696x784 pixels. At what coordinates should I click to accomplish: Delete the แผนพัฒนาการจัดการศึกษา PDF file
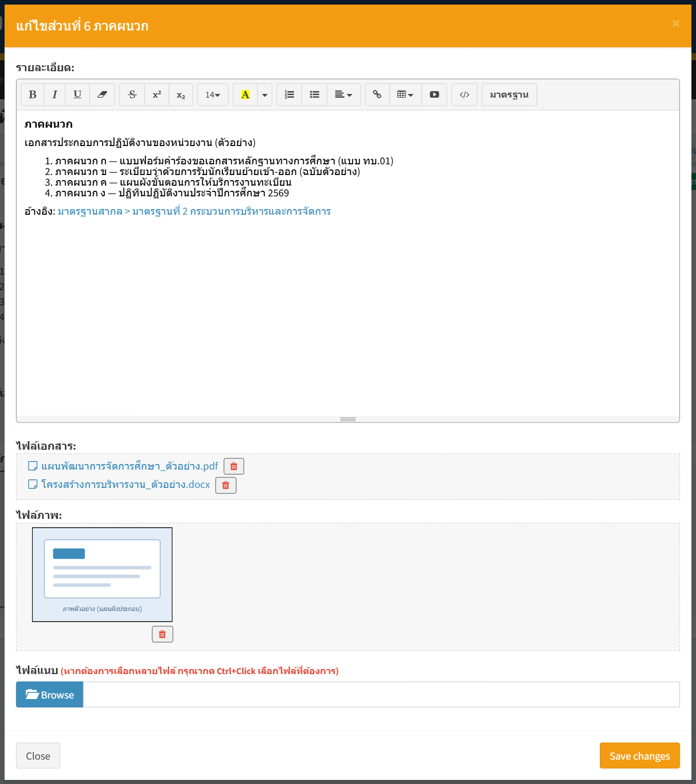(x=234, y=467)
